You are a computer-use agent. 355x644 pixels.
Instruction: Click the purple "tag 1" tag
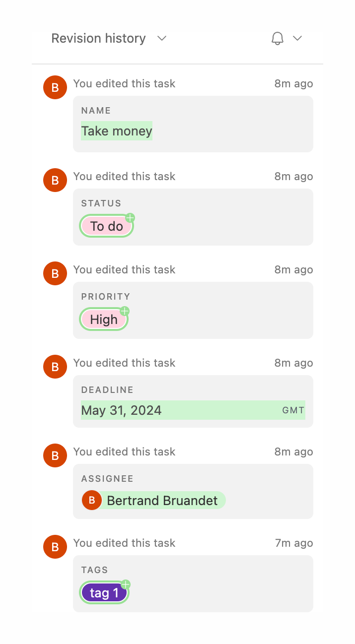104,592
